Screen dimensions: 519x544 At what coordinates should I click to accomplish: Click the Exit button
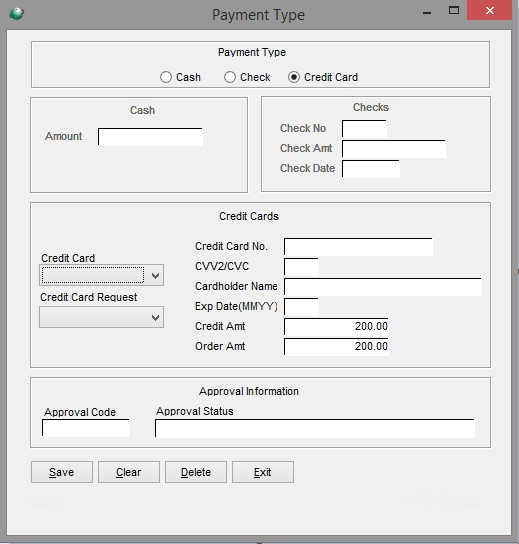263,472
